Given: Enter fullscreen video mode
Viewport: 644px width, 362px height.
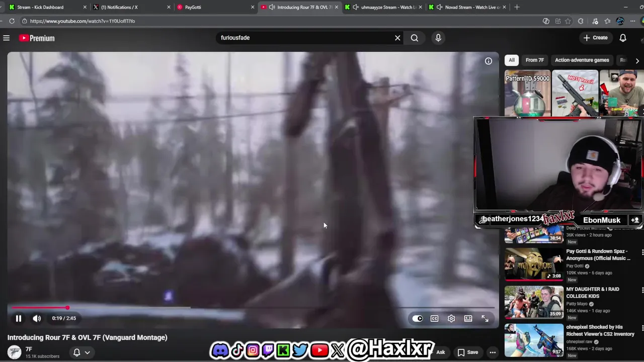Looking at the screenshot, I should tap(485, 318).
